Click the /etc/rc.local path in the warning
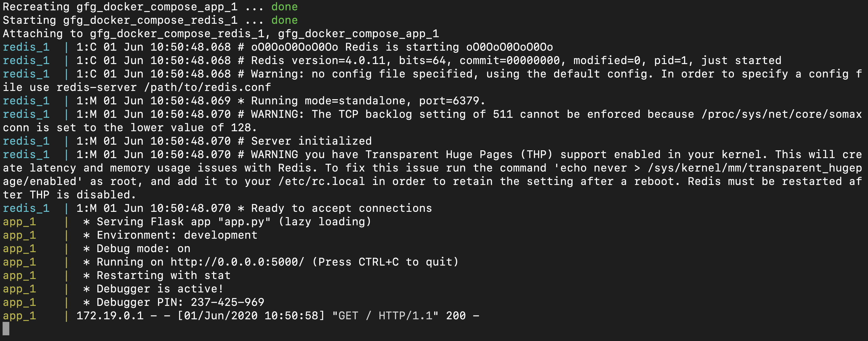 point(321,181)
